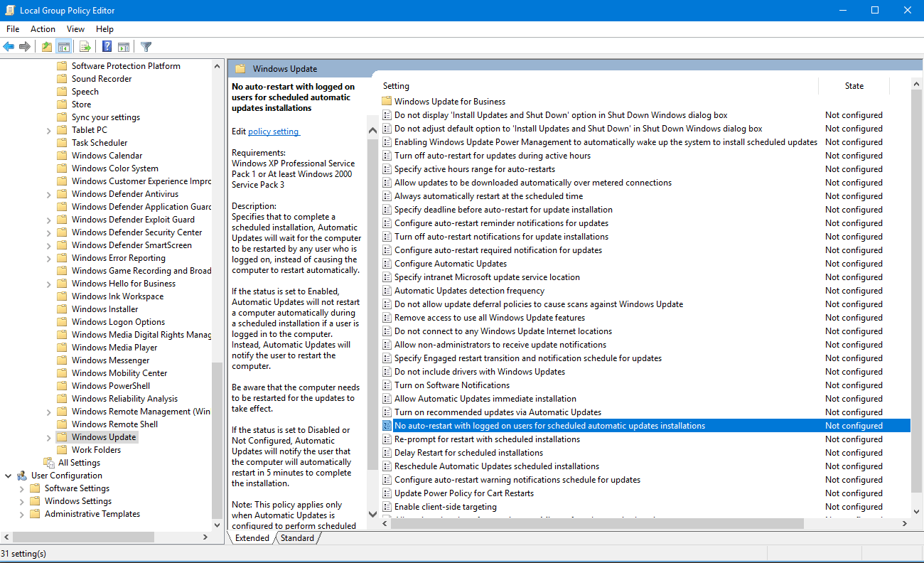924x563 pixels.
Task: Select 'Remove access to use all Windows Update features'
Action: pyautogui.click(x=490, y=318)
